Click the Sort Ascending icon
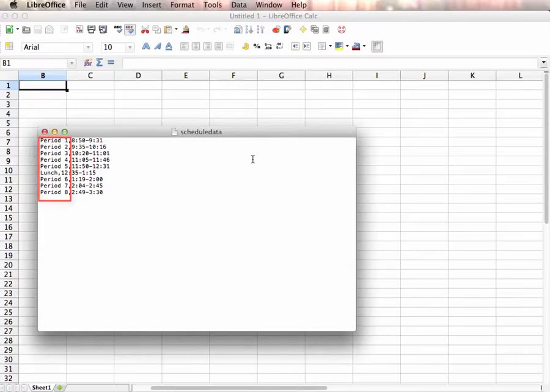550x392 pixels. 249,29
